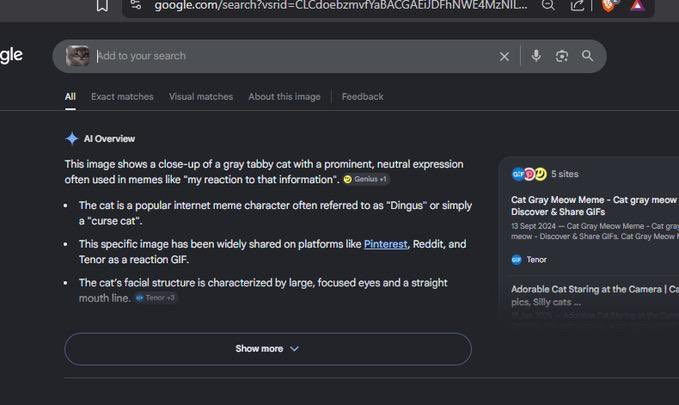The width and height of the screenshot is (679, 405).
Task: Click the zoom out magnifier icon
Action: pos(548,5)
